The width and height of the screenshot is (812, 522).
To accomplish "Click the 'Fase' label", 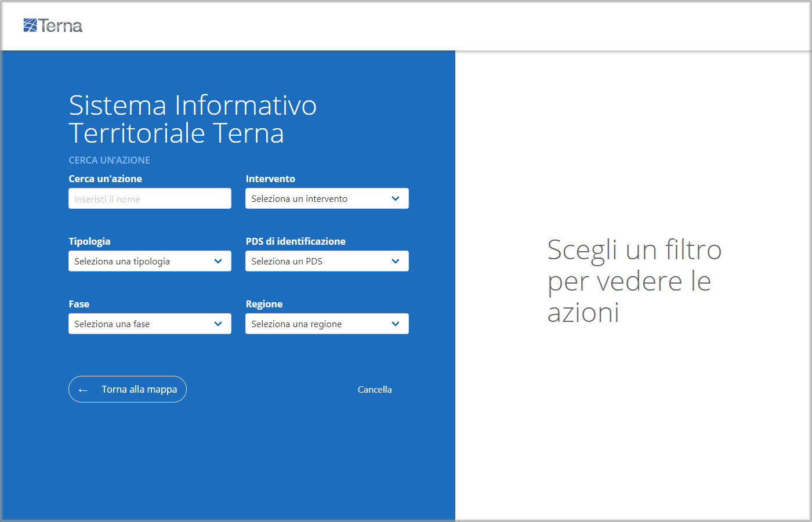I will click(x=79, y=304).
